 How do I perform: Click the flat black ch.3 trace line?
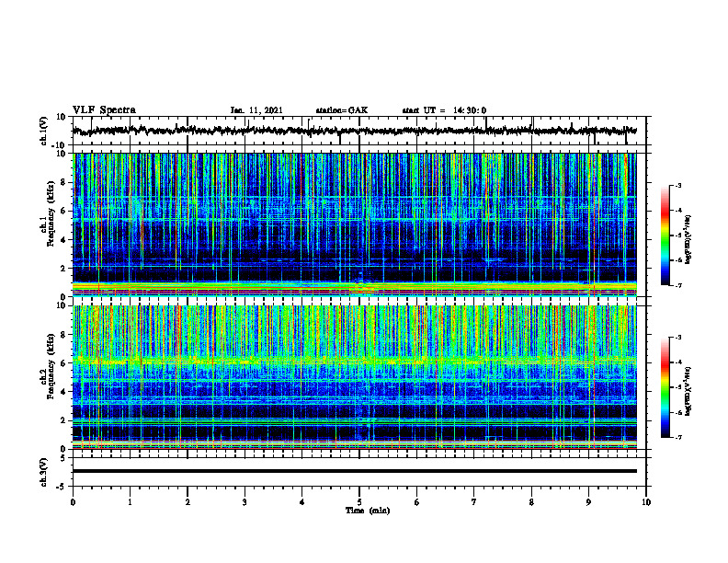click(354, 471)
